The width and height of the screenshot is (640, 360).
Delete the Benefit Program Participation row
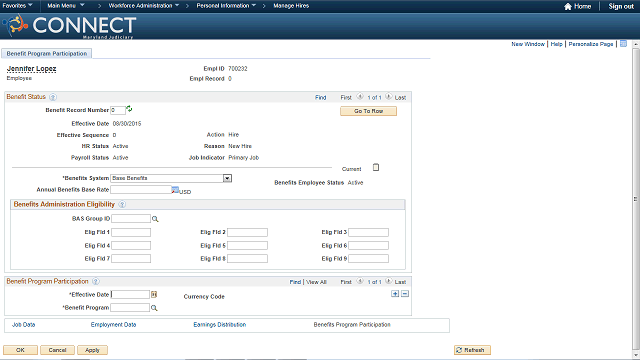pos(404,294)
